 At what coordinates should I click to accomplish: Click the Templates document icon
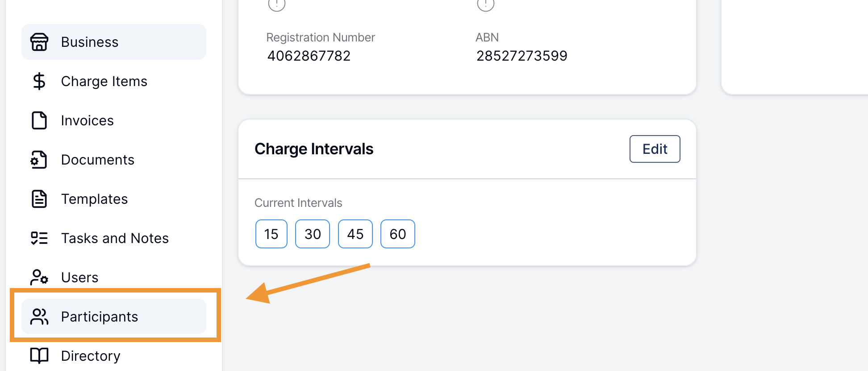click(x=39, y=199)
